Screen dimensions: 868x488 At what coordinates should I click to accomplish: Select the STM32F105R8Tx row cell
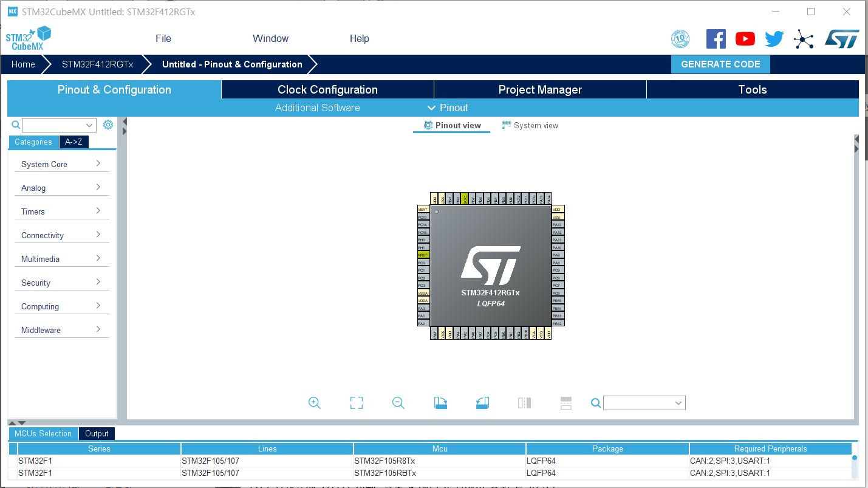440,461
